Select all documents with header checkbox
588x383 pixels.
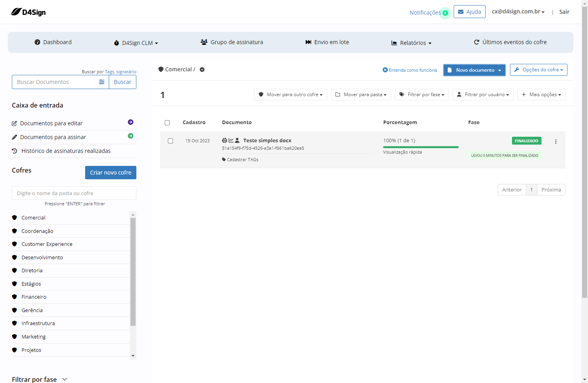[x=167, y=123]
